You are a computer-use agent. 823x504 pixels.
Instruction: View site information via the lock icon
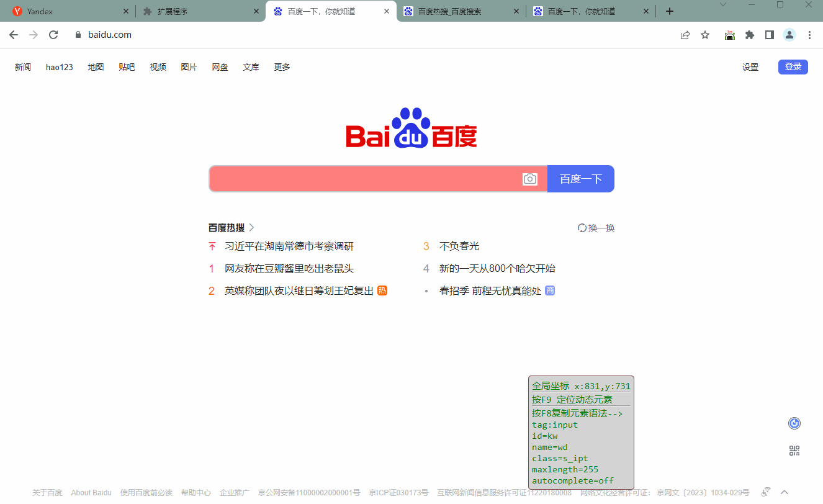(x=78, y=35)
